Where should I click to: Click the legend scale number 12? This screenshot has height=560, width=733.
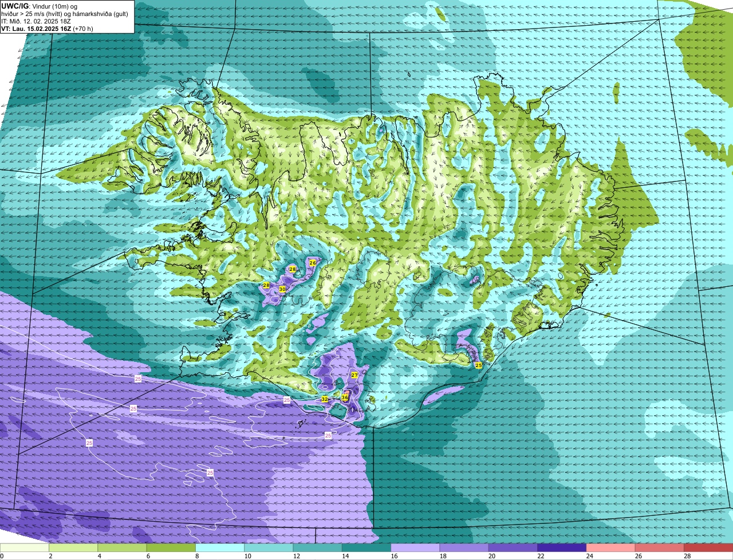tap(295, 556)
